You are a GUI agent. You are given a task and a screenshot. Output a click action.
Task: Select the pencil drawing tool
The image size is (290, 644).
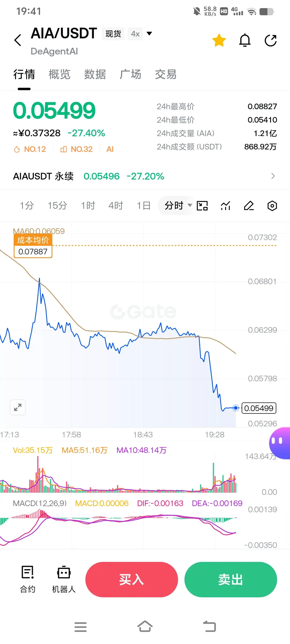click(249, 206)
